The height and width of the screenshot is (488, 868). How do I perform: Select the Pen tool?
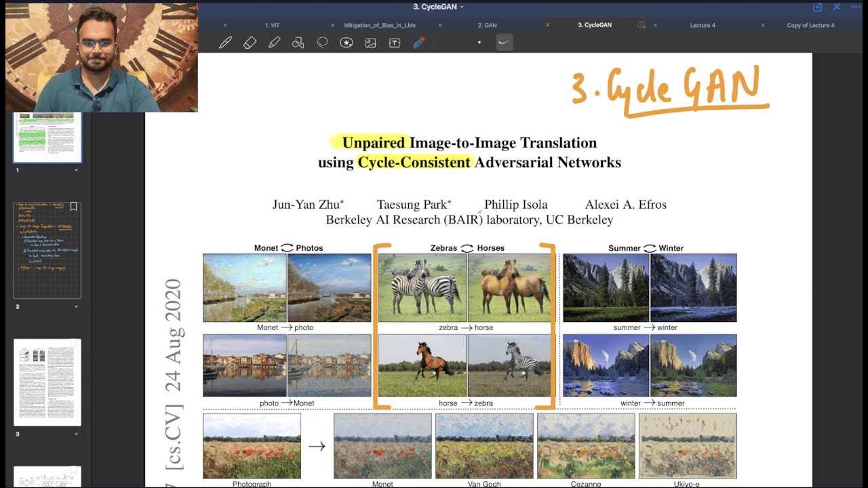point(226,43)
